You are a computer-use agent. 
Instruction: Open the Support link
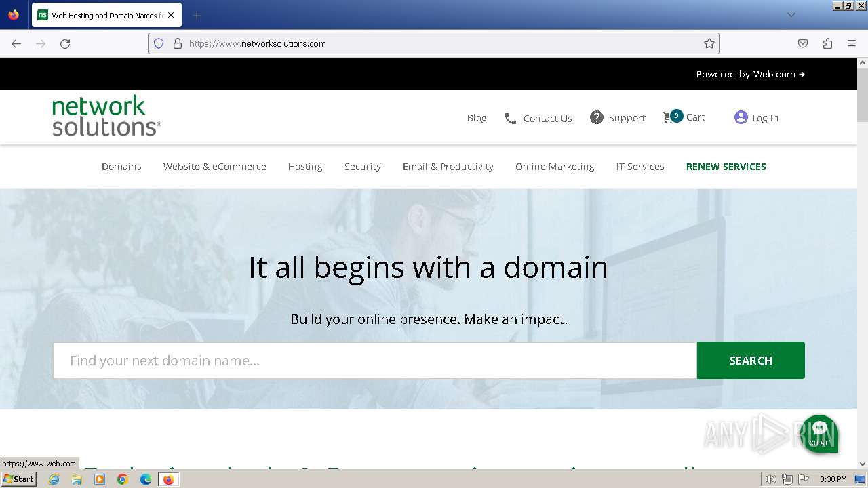coord(627,118)
